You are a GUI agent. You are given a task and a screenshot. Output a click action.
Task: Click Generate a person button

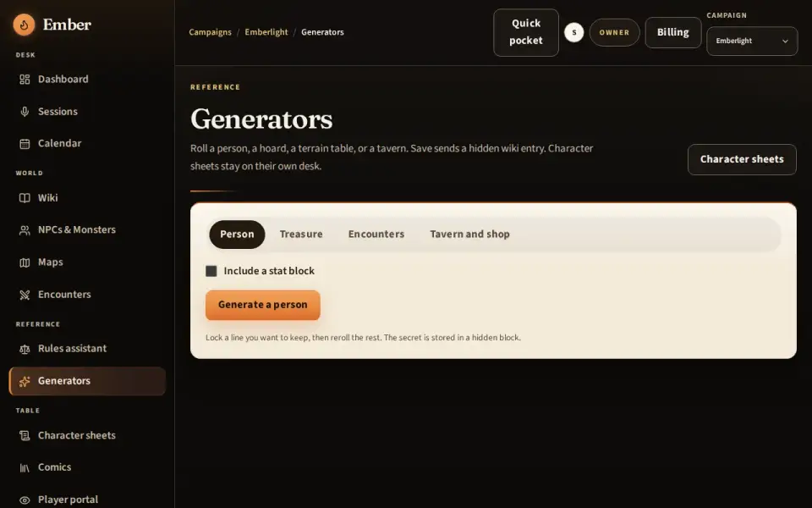click(262, 305)
